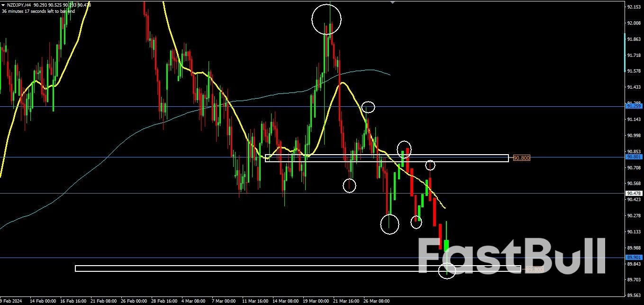Select the 26 Mar 08:00 time axis label

[x=376, y=301]
